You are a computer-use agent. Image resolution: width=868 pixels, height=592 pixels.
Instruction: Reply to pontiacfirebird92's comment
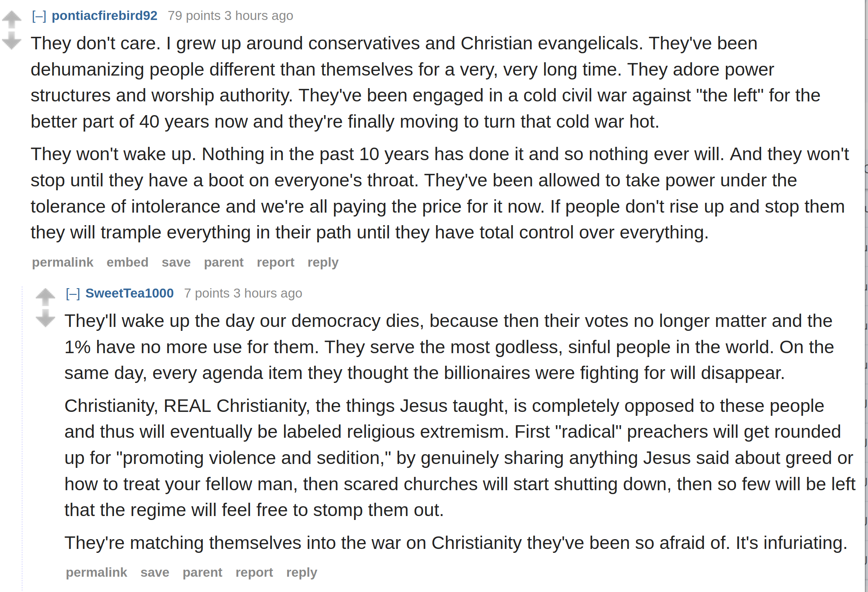[323, 262]
